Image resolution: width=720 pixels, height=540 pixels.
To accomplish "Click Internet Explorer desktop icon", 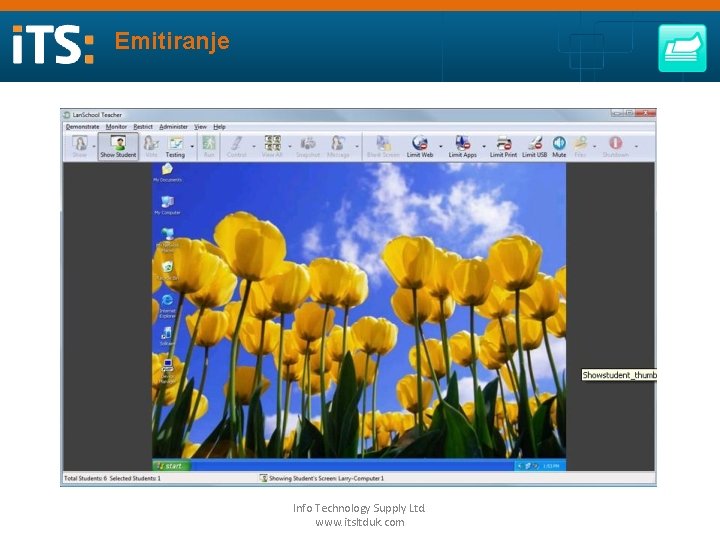I will coord(167,306).
